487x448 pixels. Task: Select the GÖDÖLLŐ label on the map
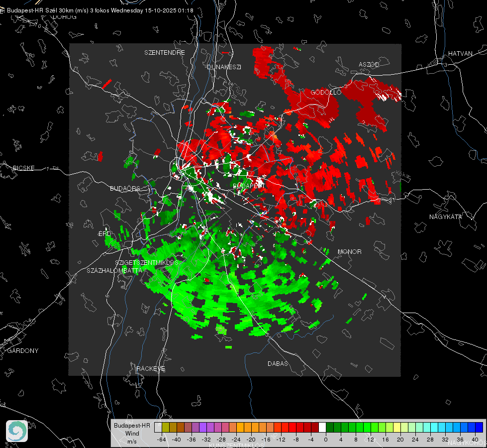(x=326, y=92)
